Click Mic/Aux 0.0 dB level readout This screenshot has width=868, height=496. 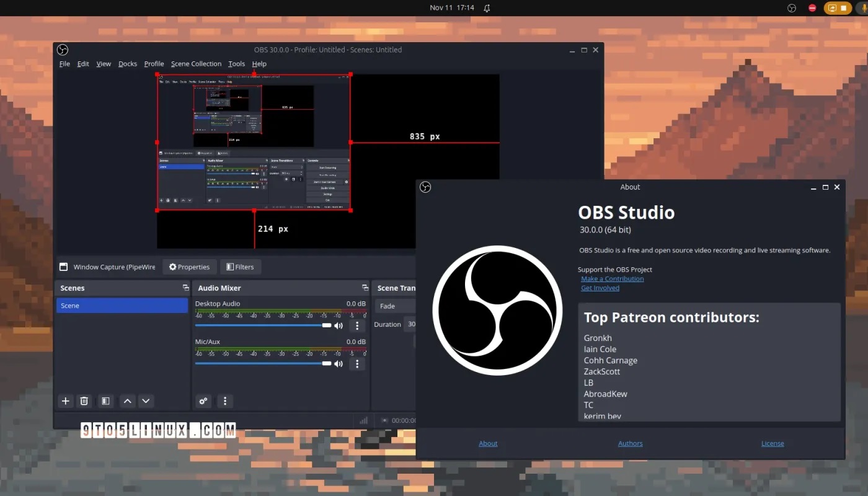point(356,342)
